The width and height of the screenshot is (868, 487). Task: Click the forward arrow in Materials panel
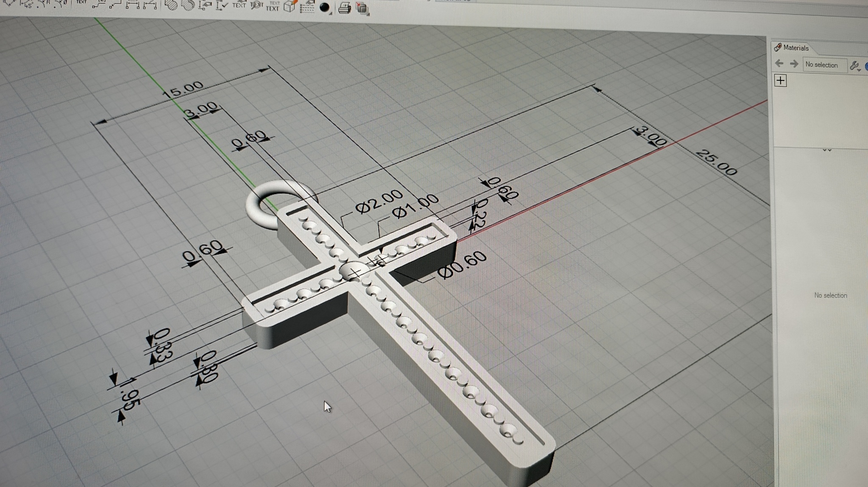[794, 64]
